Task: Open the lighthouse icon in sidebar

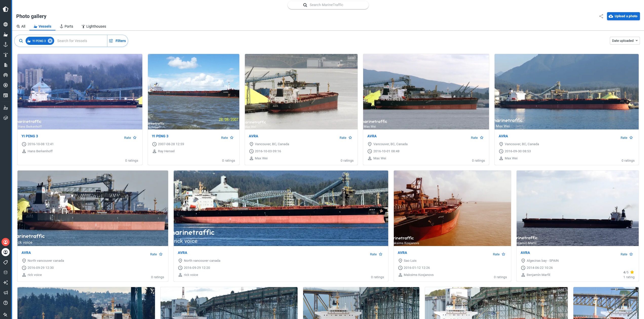Action: tap(6, 55)
